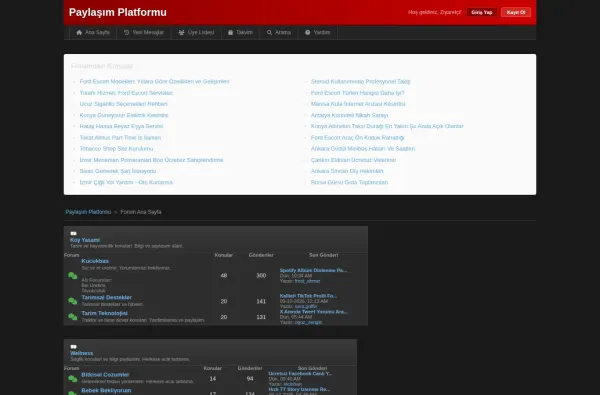
Task: Open Konya Güneysınır Elektrik Kesintisi topic
Action: pos(124,115)
